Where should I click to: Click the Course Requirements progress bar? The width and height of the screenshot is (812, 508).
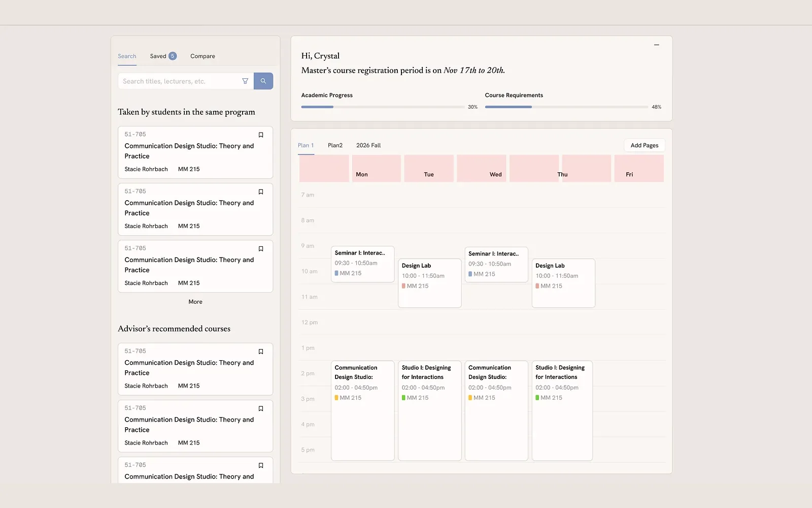(x=566, y=107)
